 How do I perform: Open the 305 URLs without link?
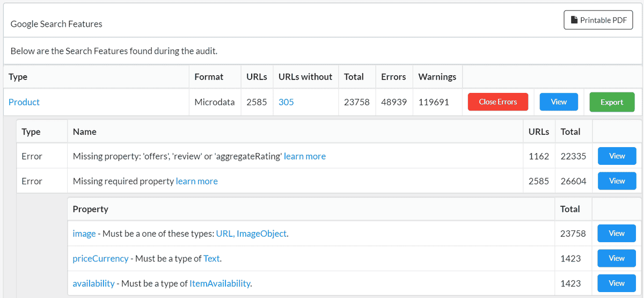point(286,102)
